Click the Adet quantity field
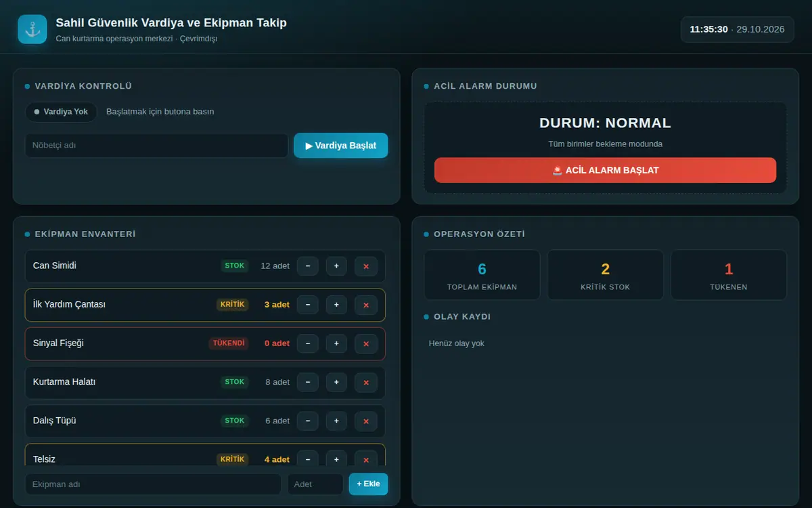The image size is (812, 508). coord(315,484)
